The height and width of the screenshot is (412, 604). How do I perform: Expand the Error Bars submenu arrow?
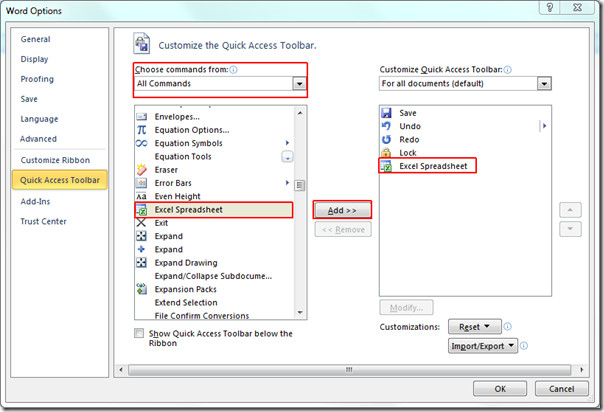tap(287, 183)
